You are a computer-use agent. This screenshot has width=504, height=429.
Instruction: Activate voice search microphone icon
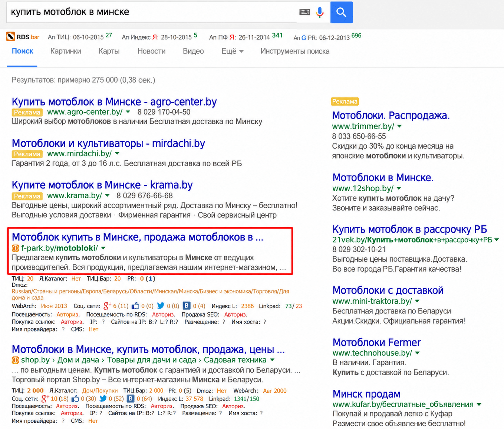coord(320,12)
